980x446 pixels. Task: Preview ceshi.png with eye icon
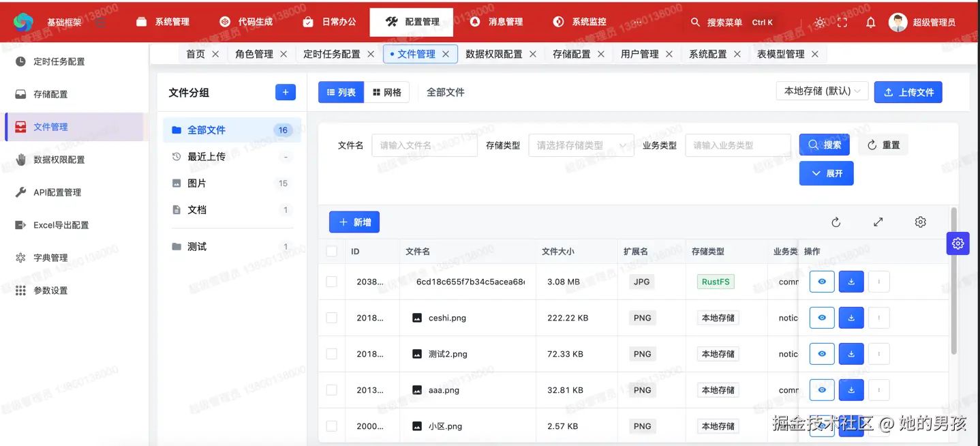(x=822, y=318)
